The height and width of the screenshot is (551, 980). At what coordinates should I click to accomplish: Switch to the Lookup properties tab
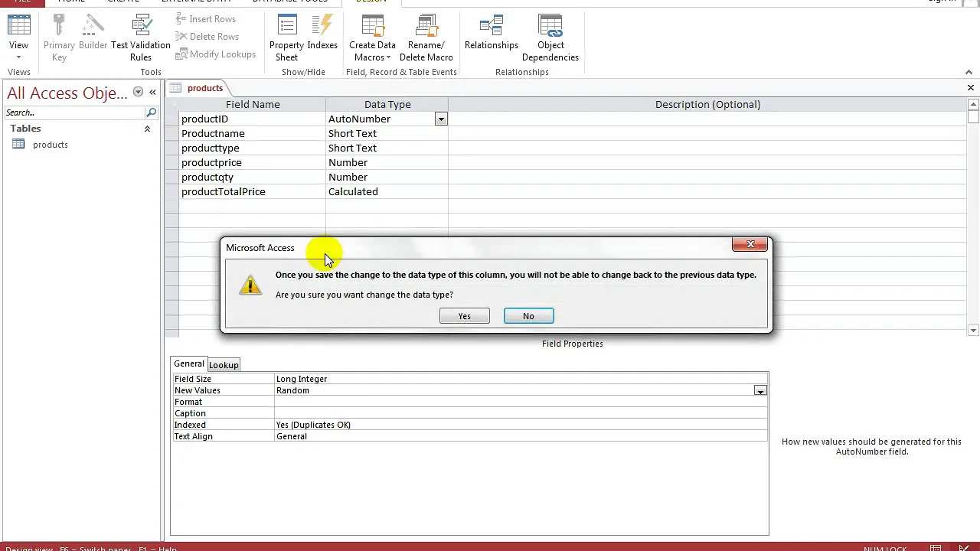point(224,365)
